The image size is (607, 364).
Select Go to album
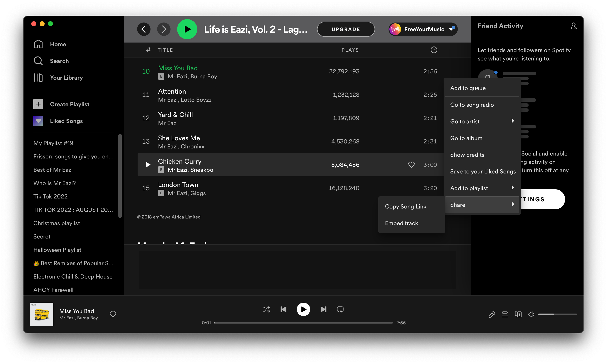[x=482, y=138]
